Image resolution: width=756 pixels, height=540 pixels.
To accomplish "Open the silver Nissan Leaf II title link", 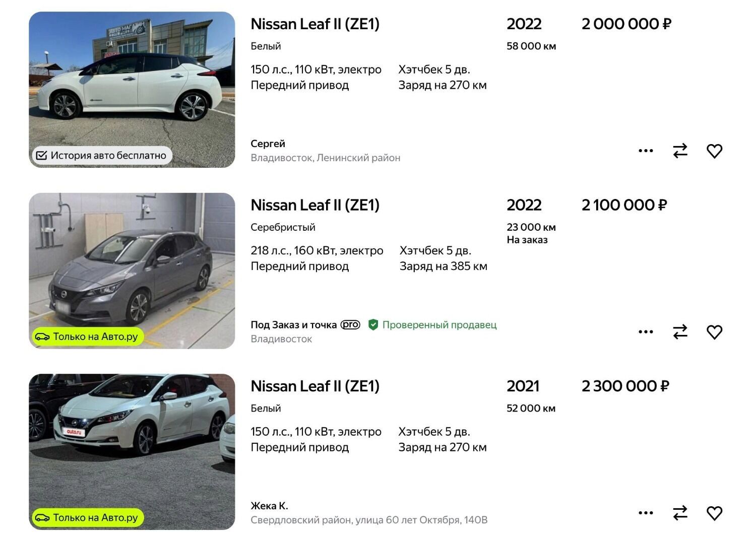I will [315, 205].
